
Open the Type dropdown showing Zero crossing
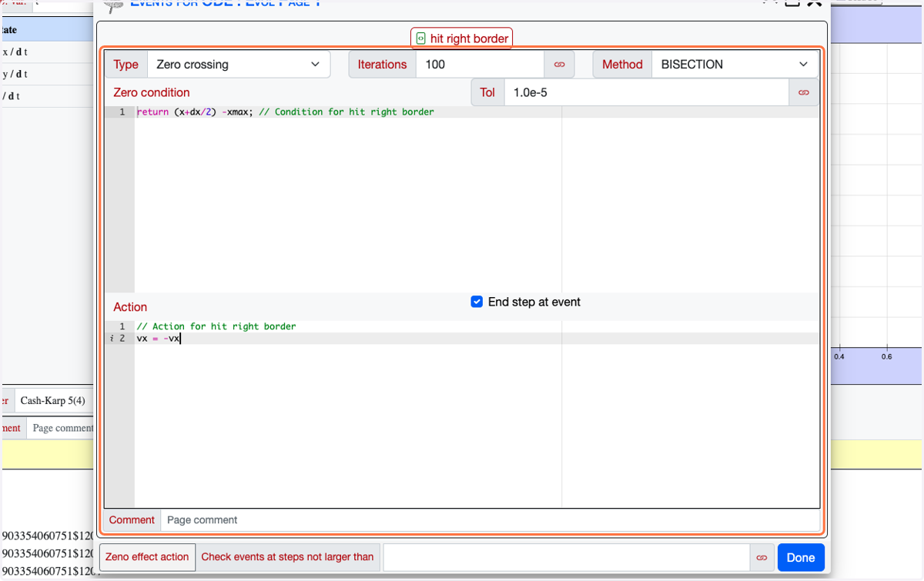pyautogui.click(x=238, y=65)
